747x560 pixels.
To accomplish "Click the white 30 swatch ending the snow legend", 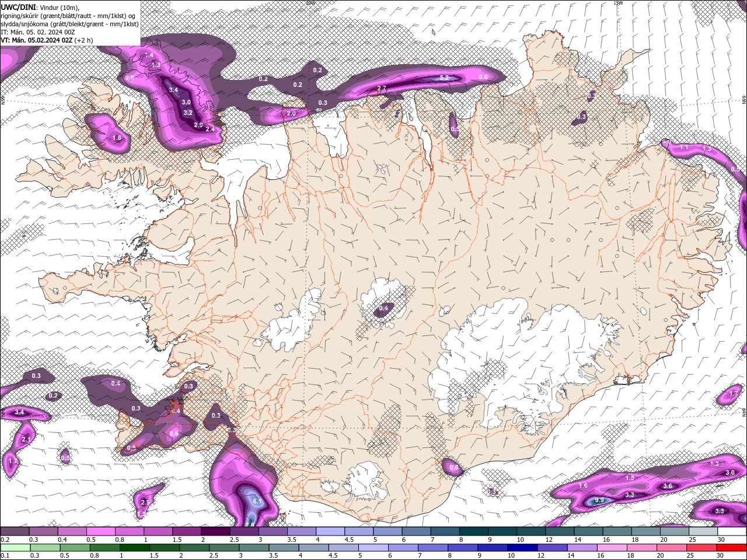I will pyautogui.click(x=731, y=531).
